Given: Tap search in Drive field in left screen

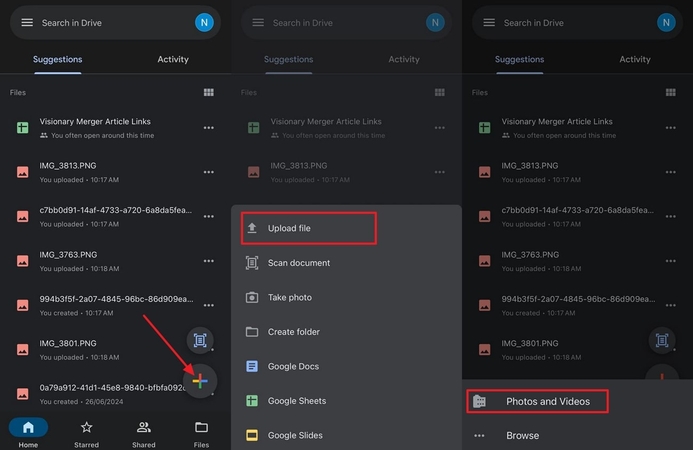Looking at the screenshot, I should (115, 23).
